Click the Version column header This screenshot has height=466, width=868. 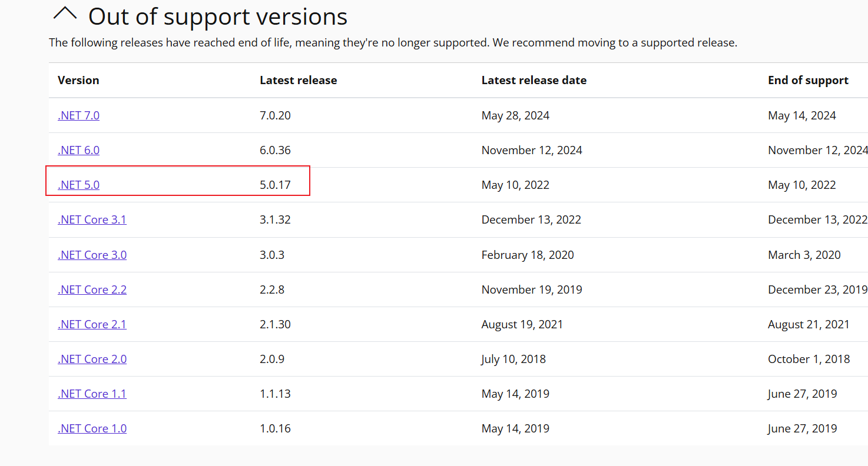[x=78, y=80]
